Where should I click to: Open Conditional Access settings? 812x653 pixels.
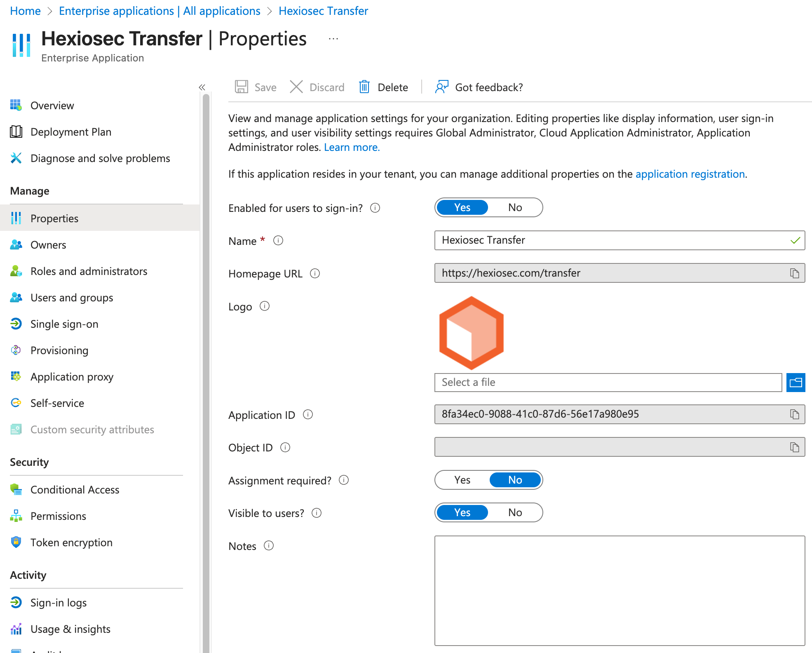pyautogui.click(x=75, y=490)
